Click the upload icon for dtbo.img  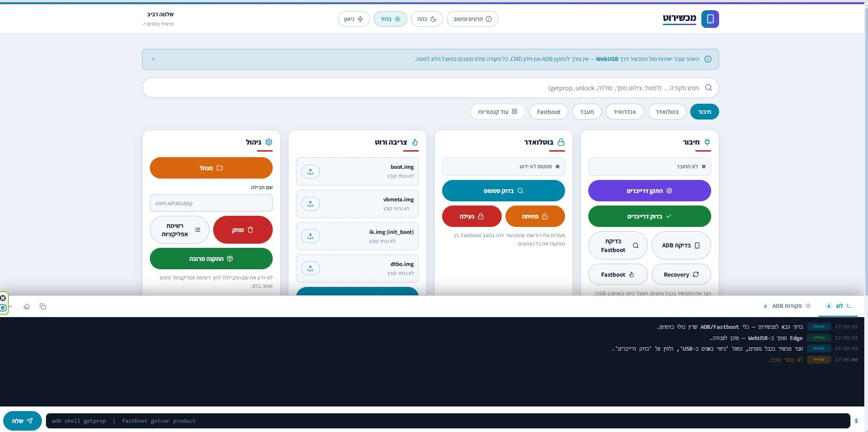(x=310, y=268)
